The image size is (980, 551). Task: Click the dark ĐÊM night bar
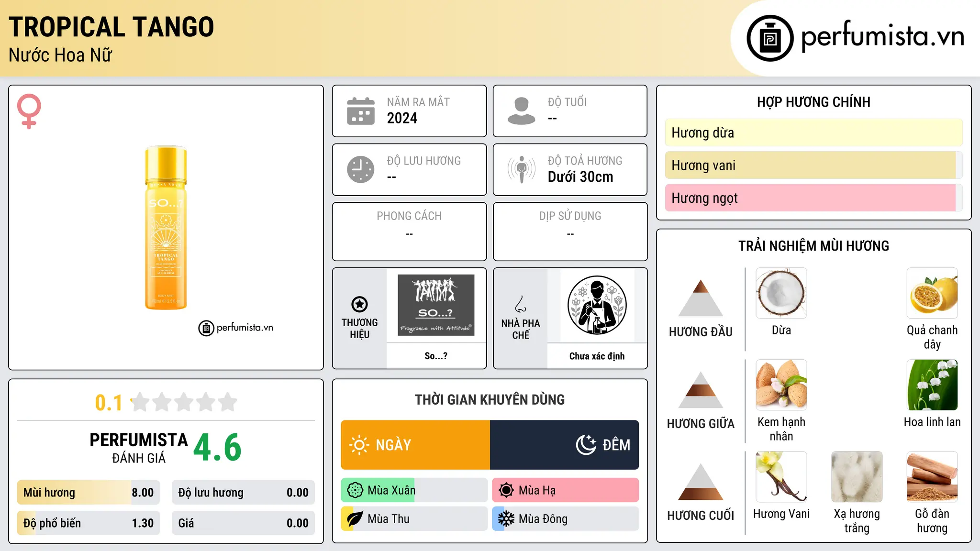point(565,445)
